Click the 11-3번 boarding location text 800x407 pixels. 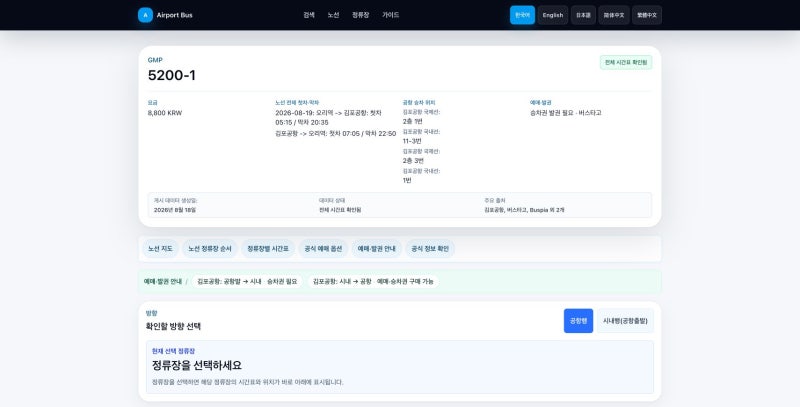(412, 141)
